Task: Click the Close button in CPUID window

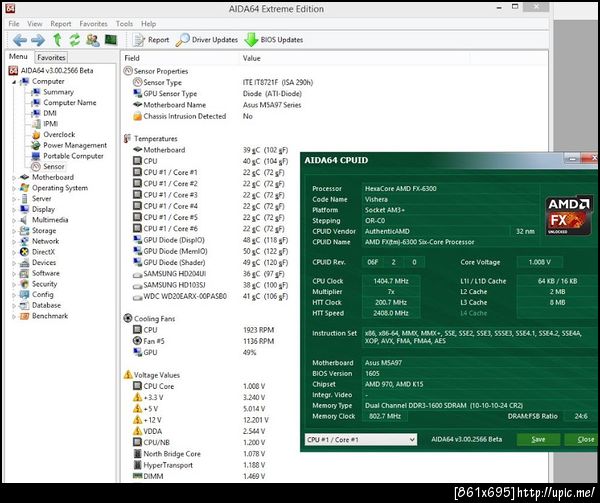Action: [583, 439]
